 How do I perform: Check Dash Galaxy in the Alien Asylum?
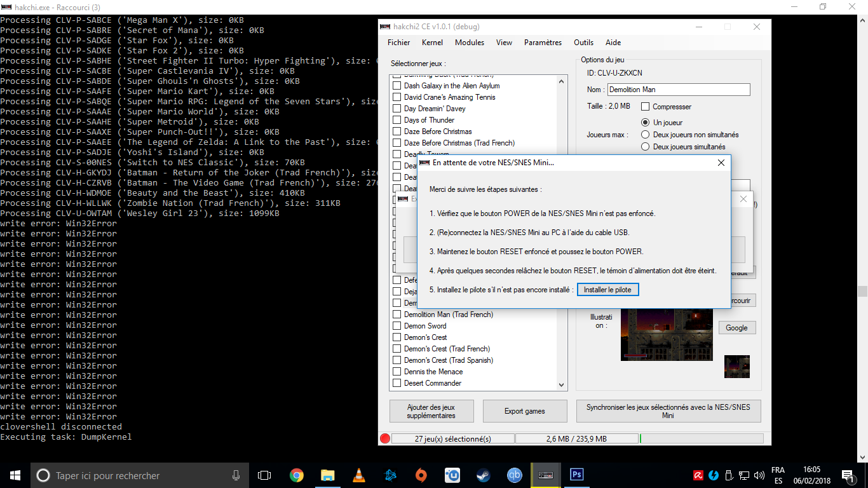click(397, 86)
